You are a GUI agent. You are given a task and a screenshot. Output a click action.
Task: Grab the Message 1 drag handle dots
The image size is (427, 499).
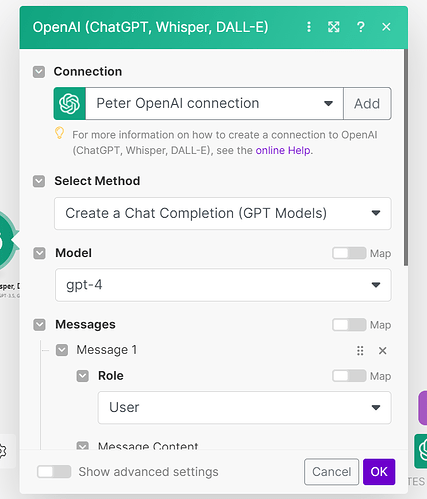(360, 351)
